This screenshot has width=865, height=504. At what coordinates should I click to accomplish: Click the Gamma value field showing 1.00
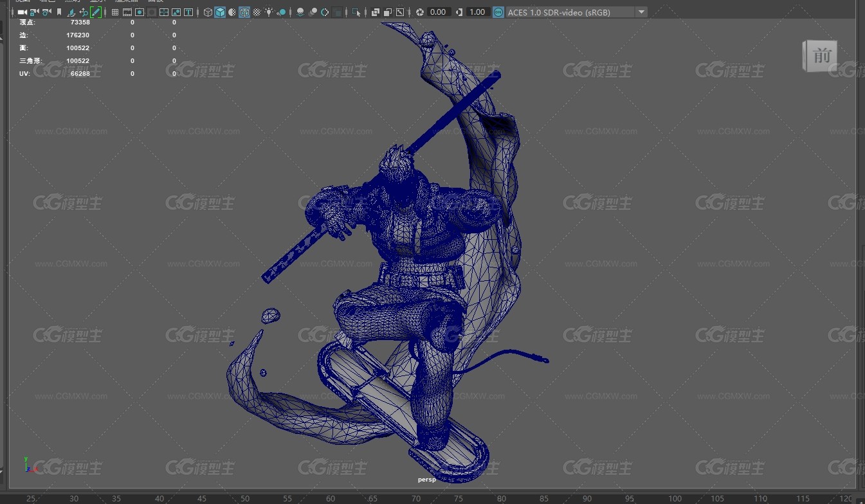pyautogui.click(x=478, y=12)
